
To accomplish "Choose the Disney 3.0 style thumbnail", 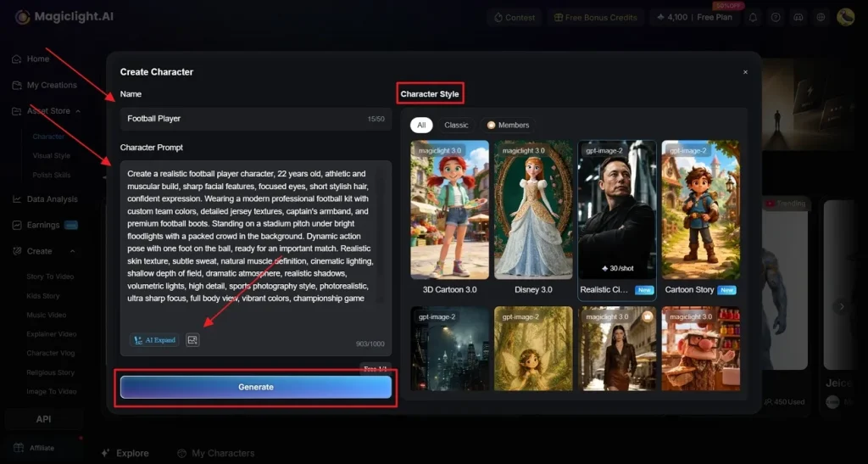I will tap(533, 210).
